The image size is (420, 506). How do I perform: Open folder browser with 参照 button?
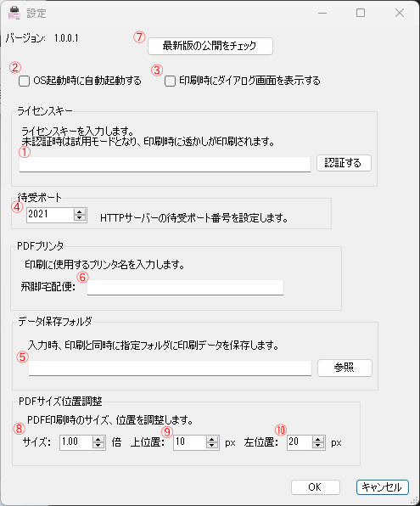coord(344,368)
